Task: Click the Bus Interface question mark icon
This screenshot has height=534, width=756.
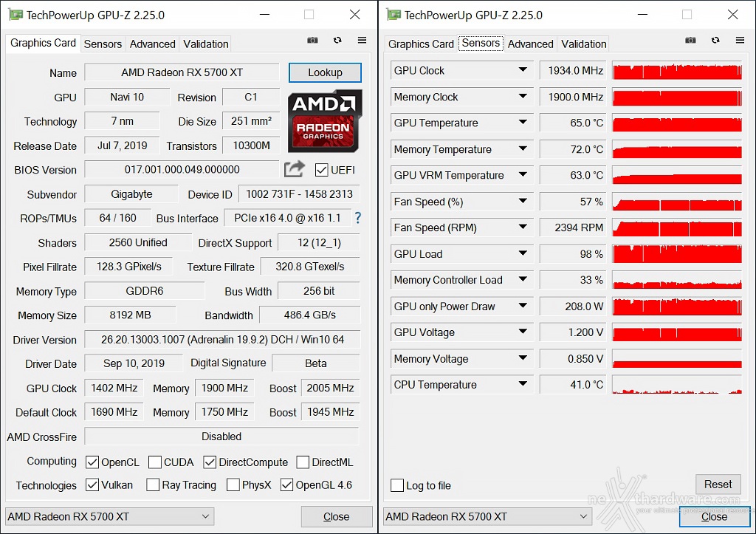Action: click(x=358, y=218)
